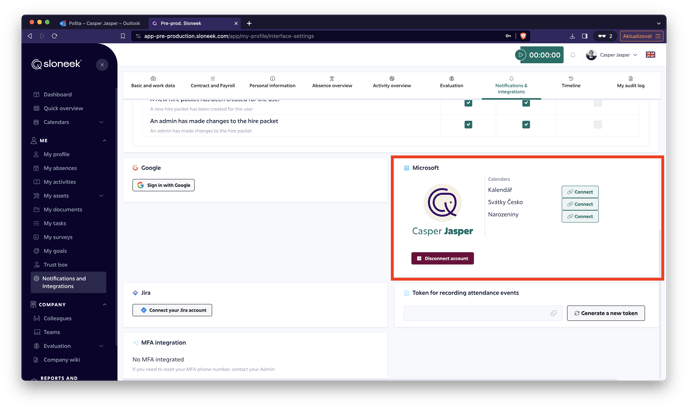Select Notifications and integrations in the sidebar
The height and width of the screenshot is (409, 688).
click(x=68, y=282)
